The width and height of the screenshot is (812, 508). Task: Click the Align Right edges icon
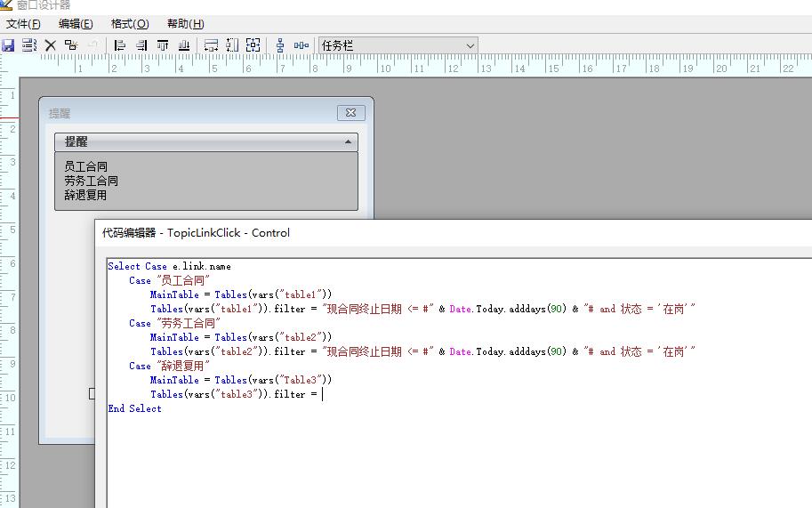[x=141, y=45]
